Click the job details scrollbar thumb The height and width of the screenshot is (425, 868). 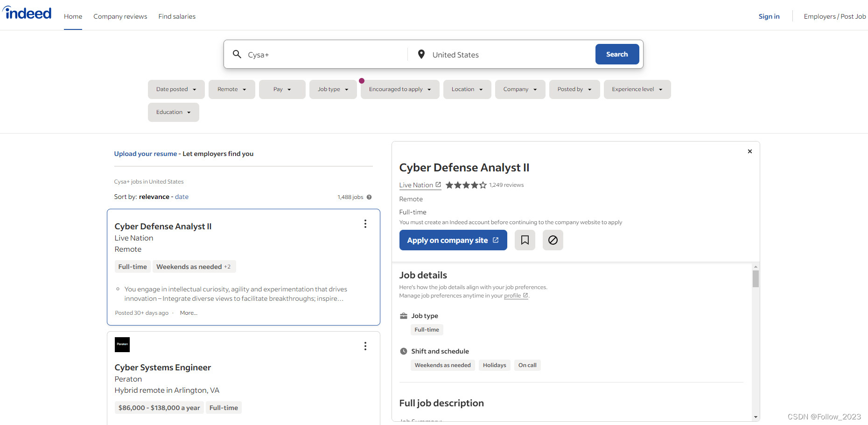point(756,279)
